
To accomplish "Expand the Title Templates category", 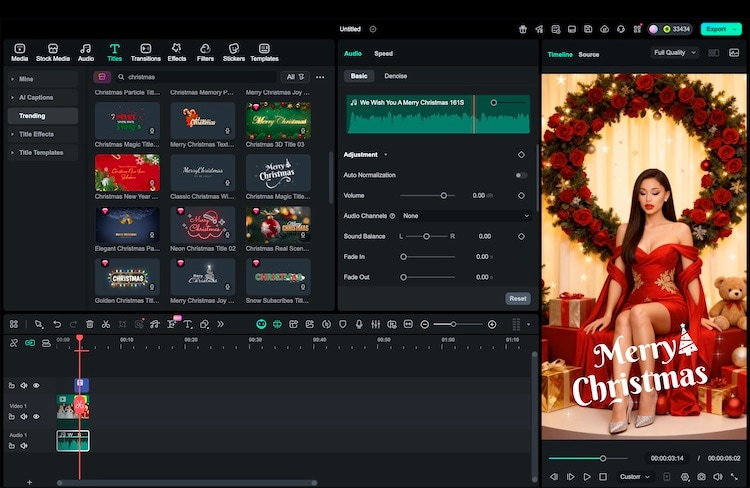I will (43, 153).
